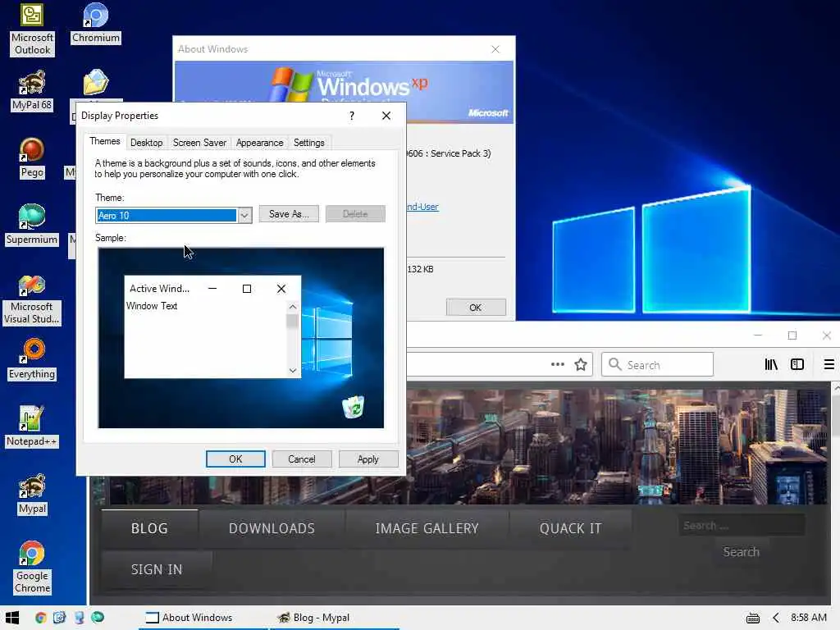Launch Chrome from the quick launch bar
This screenshot has height=630, width=840.
pos(41,618)
